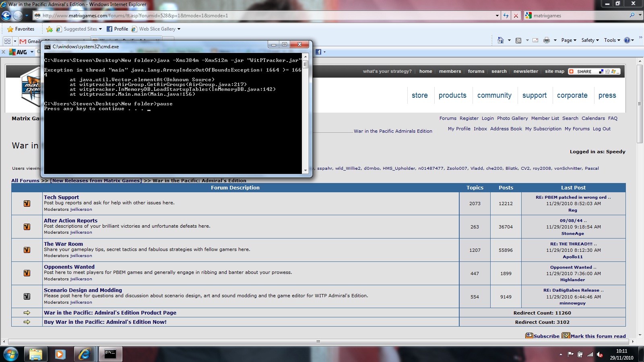Image resolution: width=644 pixels, height=362 pixels.
Task: Click the web page vertical scrollbar thumb
Action: (640, 103)
